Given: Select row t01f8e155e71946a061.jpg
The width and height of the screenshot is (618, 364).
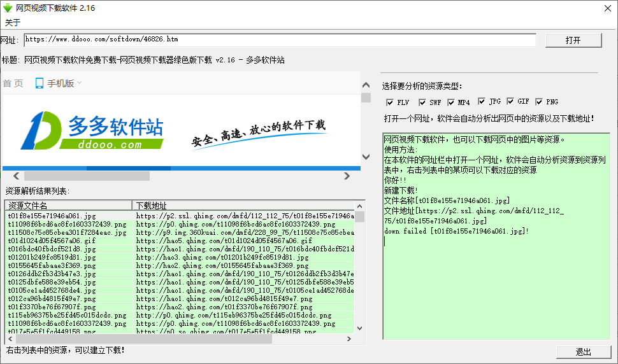Looking at the screenshot, I should [180, 216].
